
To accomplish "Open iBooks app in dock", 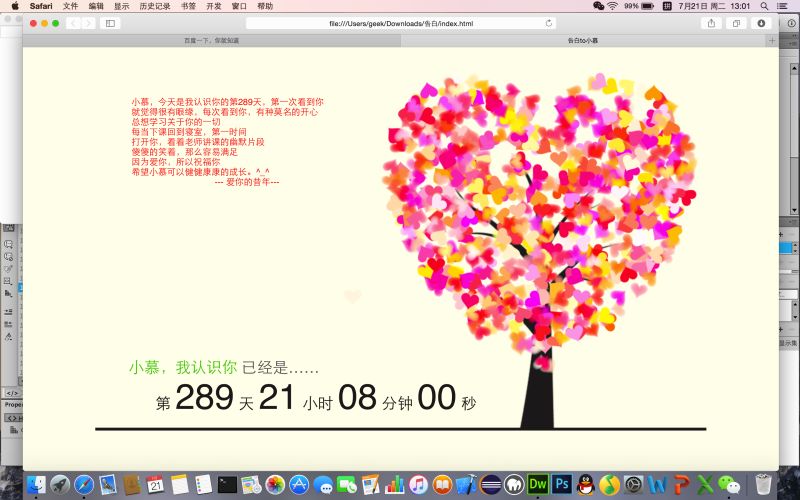I will (x=442, y=484).
